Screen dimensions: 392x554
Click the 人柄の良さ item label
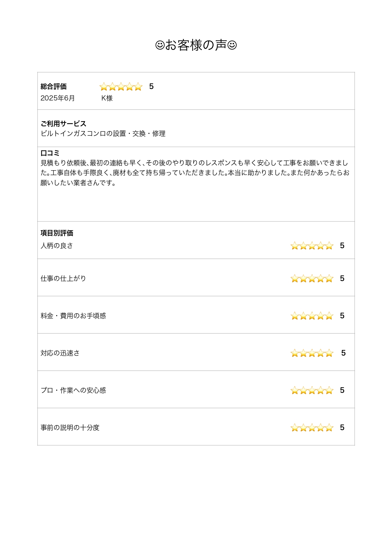57,246
